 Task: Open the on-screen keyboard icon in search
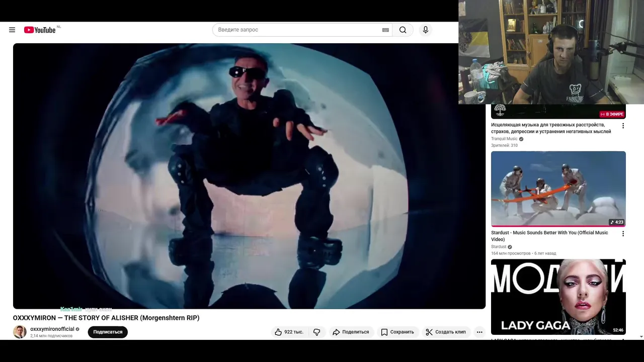(x=385, y=30)
